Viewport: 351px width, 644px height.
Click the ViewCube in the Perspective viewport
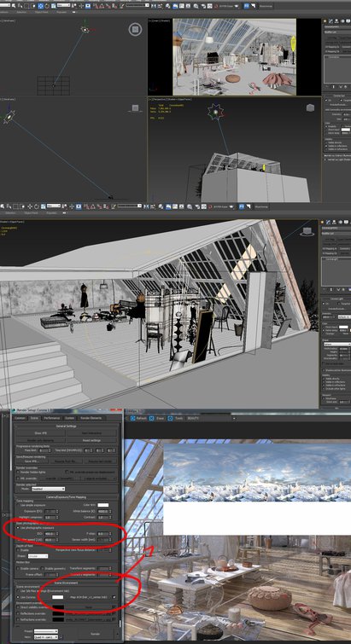(311, 107)
